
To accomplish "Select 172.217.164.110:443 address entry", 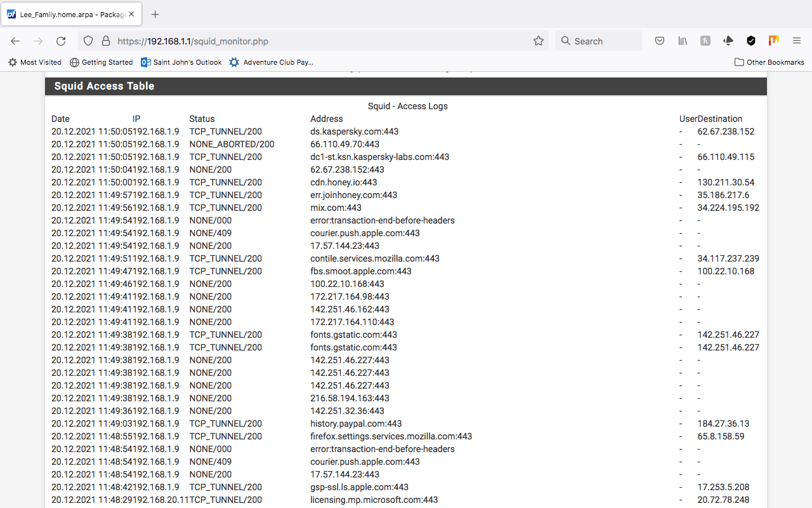I will (x=353, y=322).
